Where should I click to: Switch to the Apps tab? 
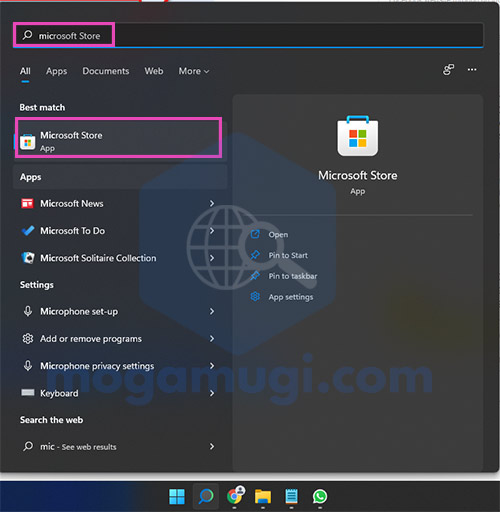click(56, 71)
